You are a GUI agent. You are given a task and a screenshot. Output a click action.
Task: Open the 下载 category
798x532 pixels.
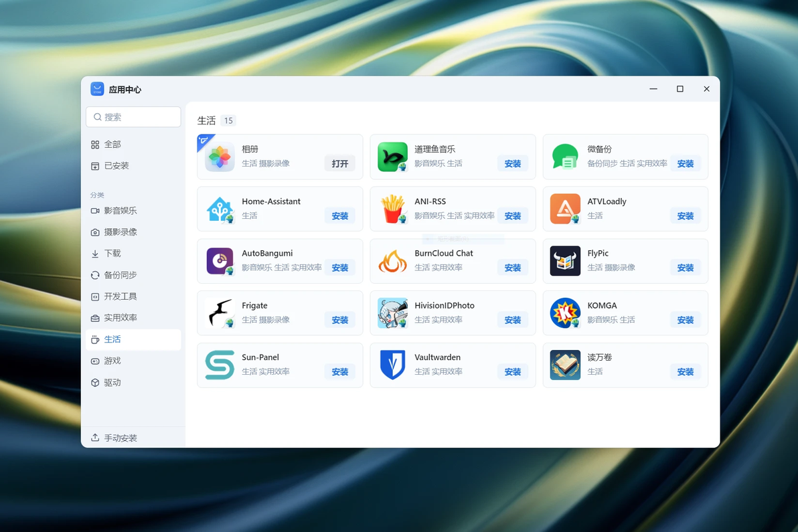133,253
